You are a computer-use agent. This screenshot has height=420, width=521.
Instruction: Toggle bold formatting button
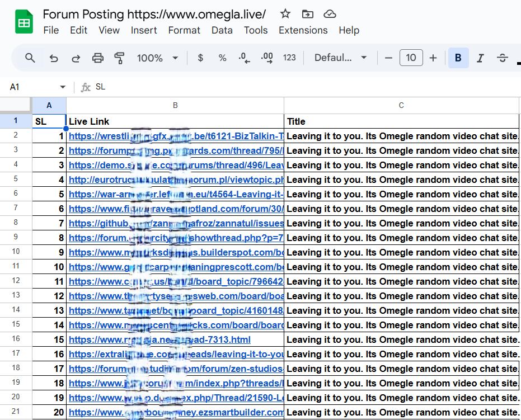pyautogui.click(x=458, y=58)
